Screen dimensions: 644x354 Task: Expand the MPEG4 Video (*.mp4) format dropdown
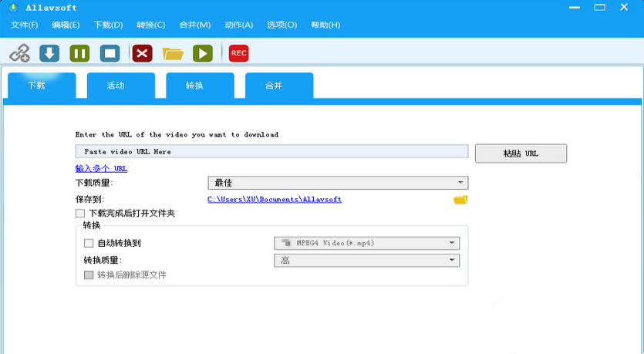click(x=367, y=243)
